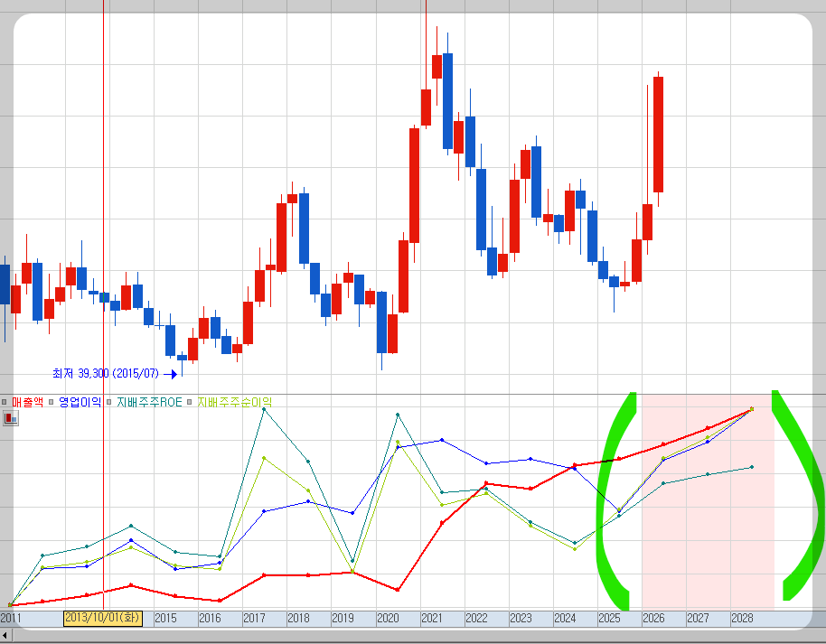Click the 2020 label on the time axis
826x644 pixels.
click(387, 618)
